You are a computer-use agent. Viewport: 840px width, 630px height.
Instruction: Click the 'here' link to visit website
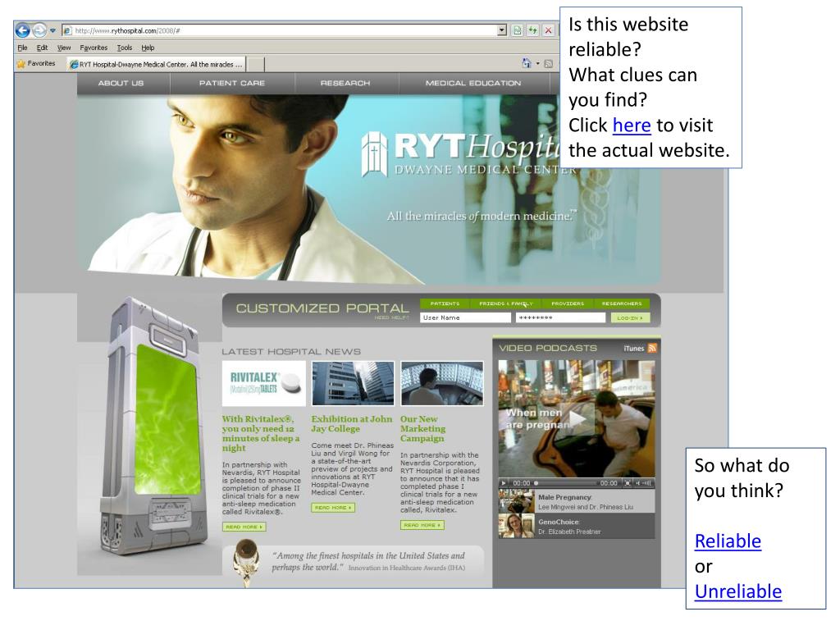[x=632, y=126]
